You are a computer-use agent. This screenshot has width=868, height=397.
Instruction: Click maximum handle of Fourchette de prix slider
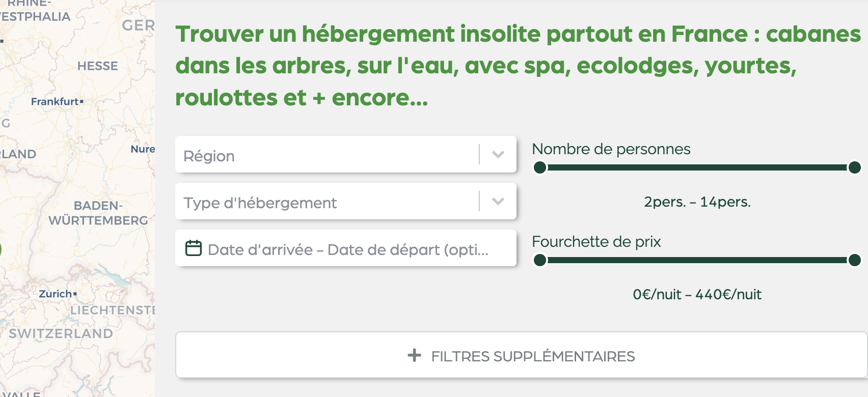click(x=854, y=260)
